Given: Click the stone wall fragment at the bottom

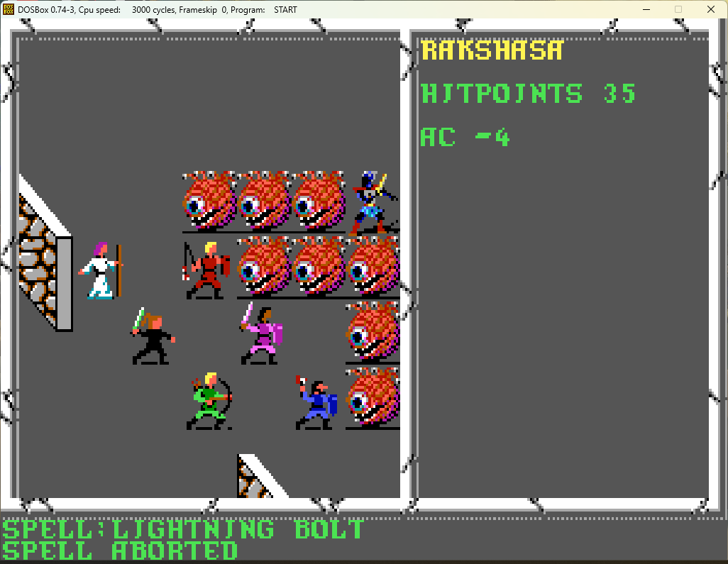Looking at the screenshot, I should tap(261, 476).
